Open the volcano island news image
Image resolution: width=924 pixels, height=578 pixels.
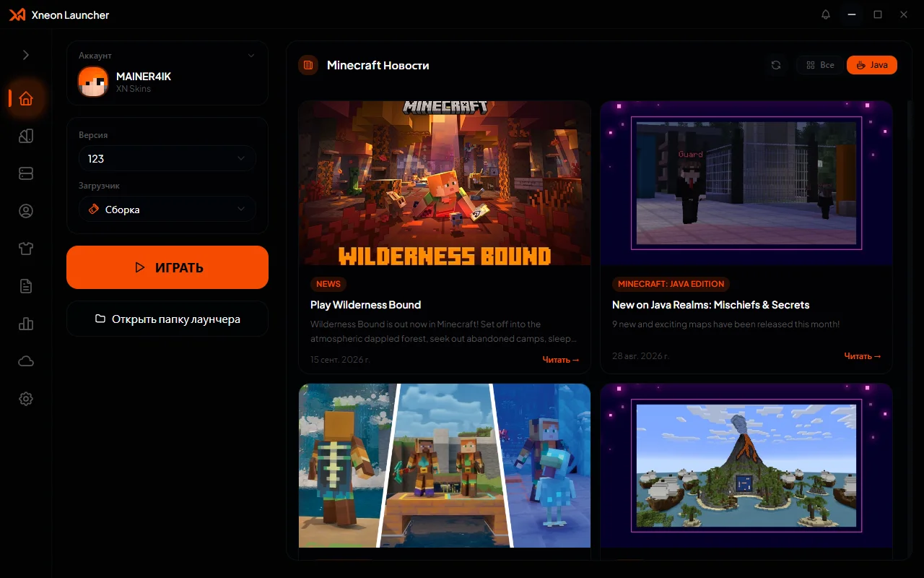(x=746, y=466)
